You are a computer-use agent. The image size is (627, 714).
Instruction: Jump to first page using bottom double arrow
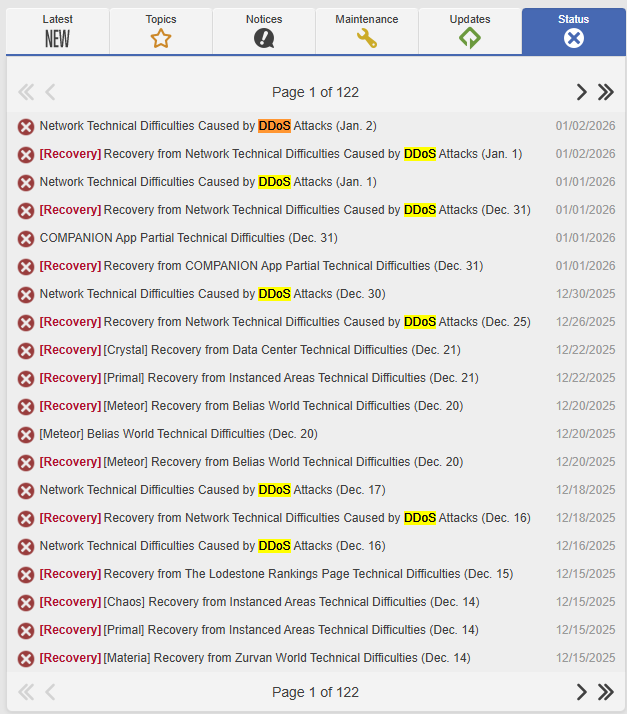tap(26, 692)
